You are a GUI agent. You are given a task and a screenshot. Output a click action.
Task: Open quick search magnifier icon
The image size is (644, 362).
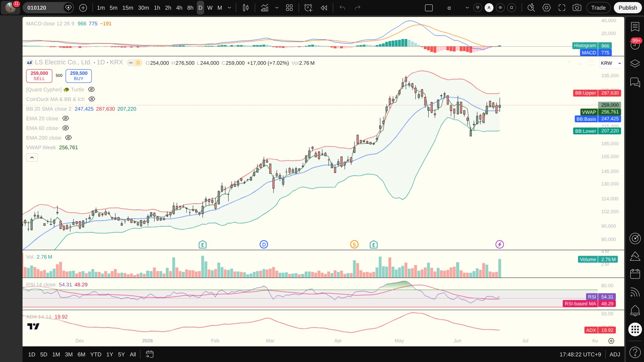tap(531, 8)
